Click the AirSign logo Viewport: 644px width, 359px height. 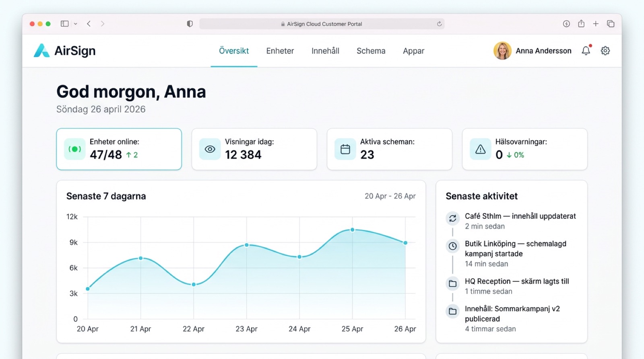pos(65,51)
